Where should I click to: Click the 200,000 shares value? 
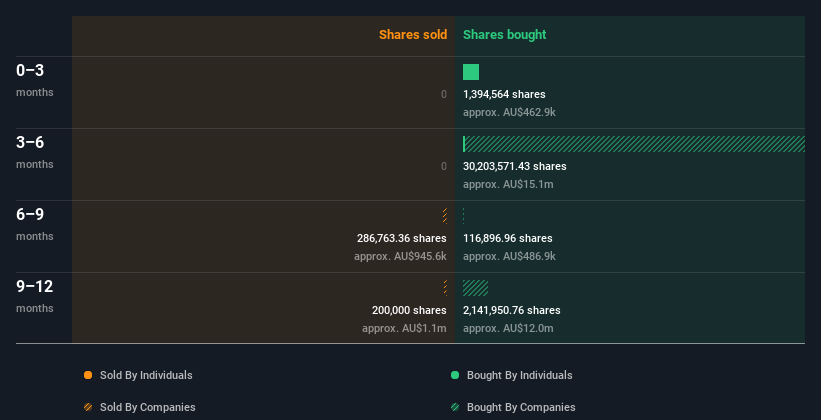[x=409, y=310]
